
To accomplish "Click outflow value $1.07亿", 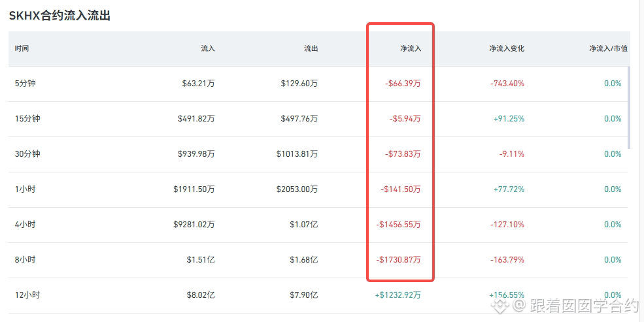I will pyautogui.click(x=304, y=225).
